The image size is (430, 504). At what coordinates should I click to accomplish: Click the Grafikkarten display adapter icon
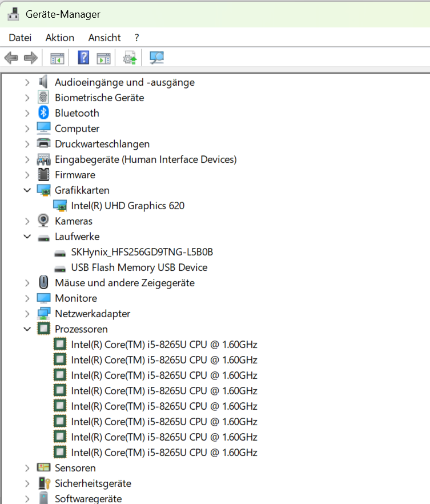point(43,190)
